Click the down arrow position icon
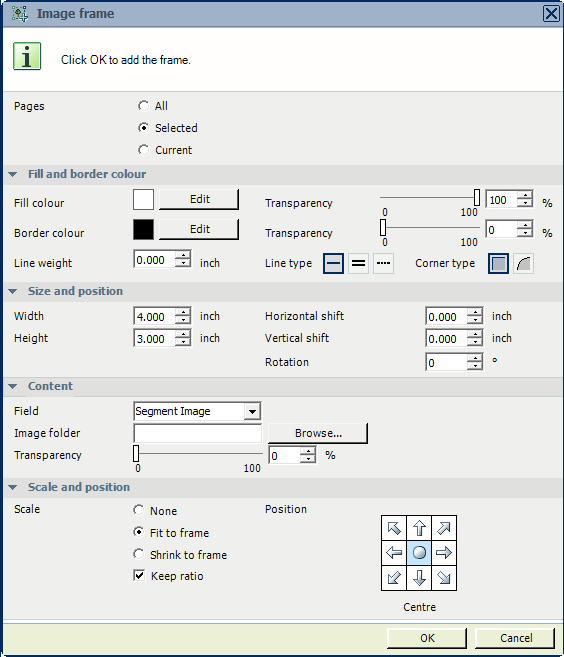This screenshot has height=657, width=564. 419,578
